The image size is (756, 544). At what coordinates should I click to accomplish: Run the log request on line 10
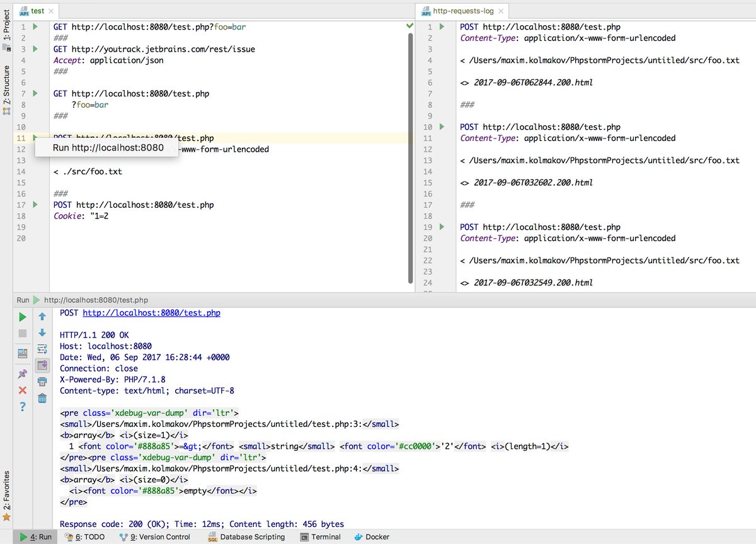(442, 127)
